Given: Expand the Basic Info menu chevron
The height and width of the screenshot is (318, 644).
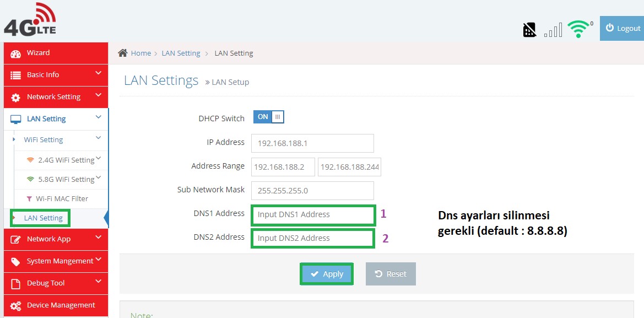Looking at the screenshot, I should (x=98, y=73).
